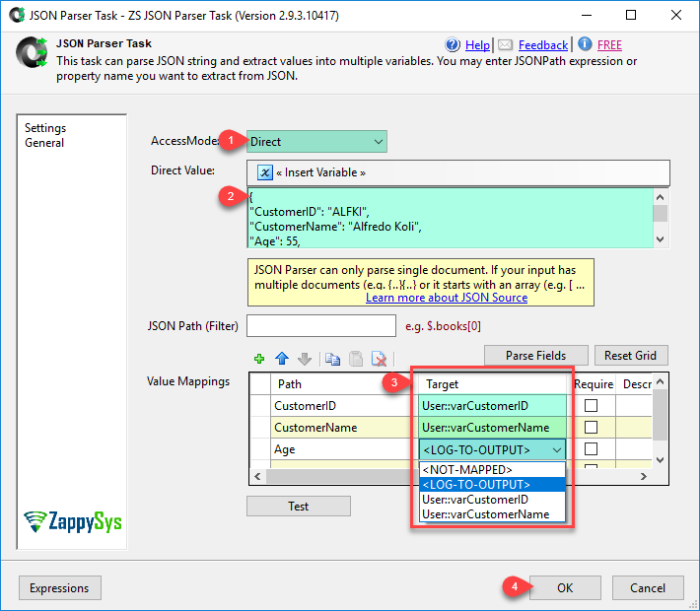Click the row selector for CustomerID row
The width and height of the screenshot is (700, 611).
[x=260, y=405]
